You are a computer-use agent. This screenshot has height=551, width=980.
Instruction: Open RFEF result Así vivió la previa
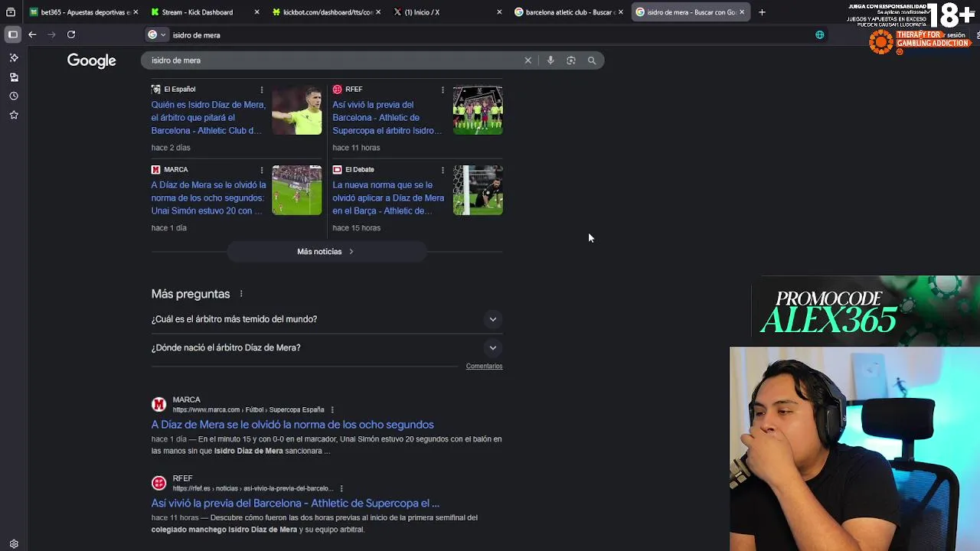click(x=296, y=504)
